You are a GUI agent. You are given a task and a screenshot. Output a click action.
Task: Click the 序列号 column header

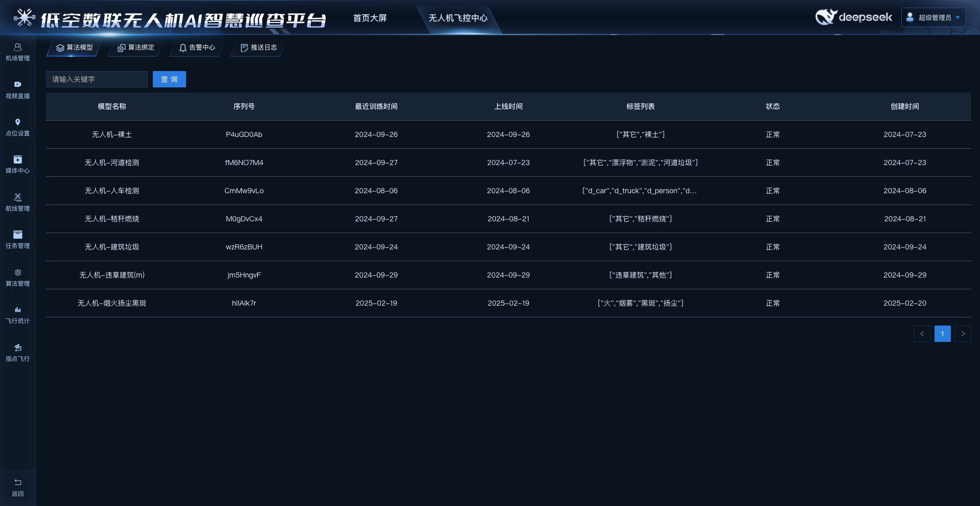[x=244, y=106]
